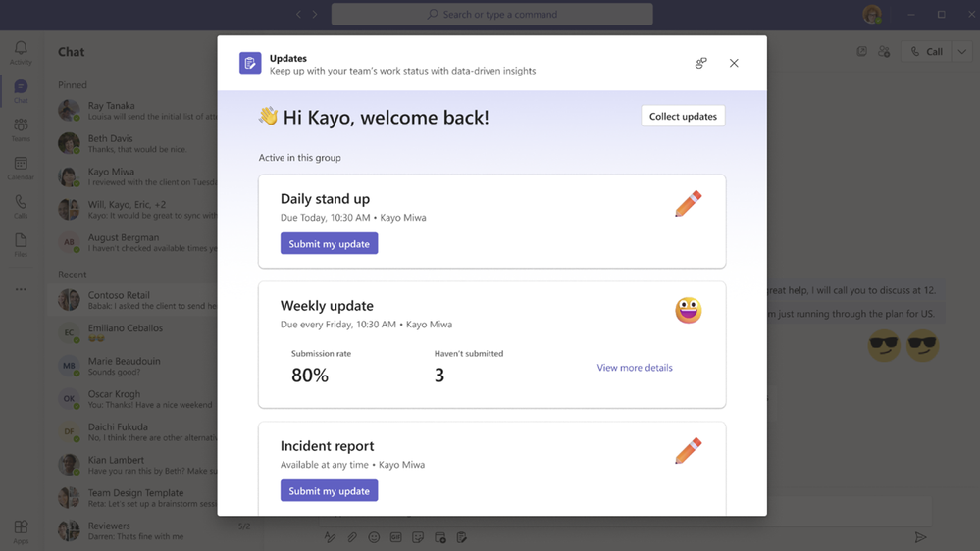Click the emoji icon on the Weekly update card
This screenshot has width=980, height=551.
click(688, 311)
